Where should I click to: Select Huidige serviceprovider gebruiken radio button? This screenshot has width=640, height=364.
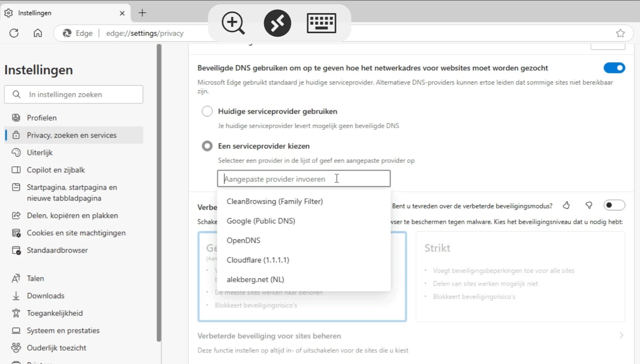207,111
